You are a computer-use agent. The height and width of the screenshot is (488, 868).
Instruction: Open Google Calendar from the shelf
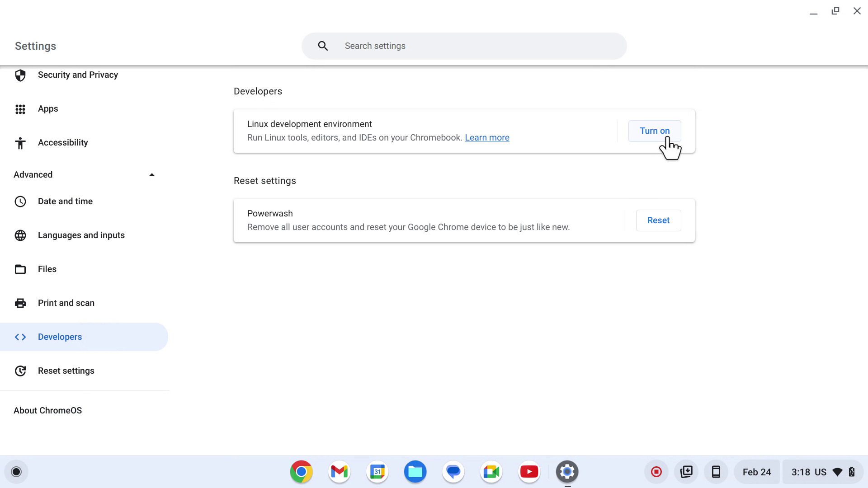click(377, 472)
